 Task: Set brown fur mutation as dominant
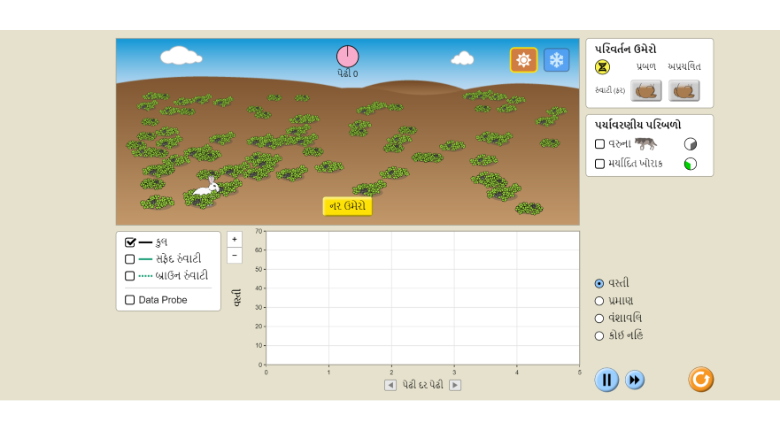(646, 91)
